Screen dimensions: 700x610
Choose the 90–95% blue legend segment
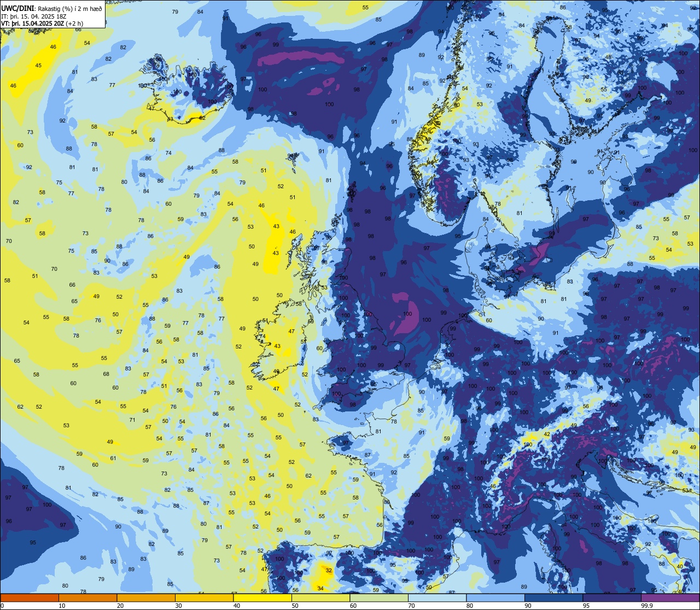pyautogui.click(x=553, y=597)
